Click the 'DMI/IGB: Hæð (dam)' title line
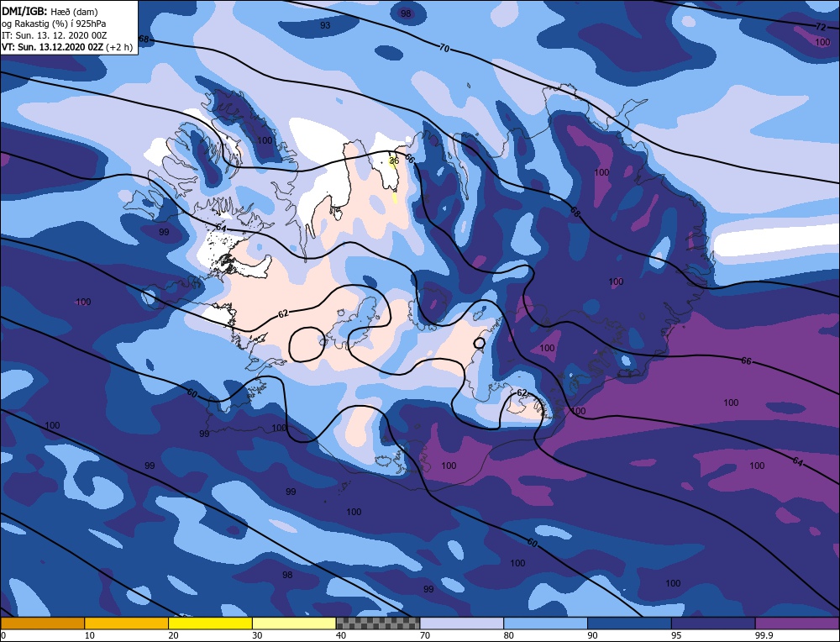This screenshot has height=642, width=840. tap(50, 11)
